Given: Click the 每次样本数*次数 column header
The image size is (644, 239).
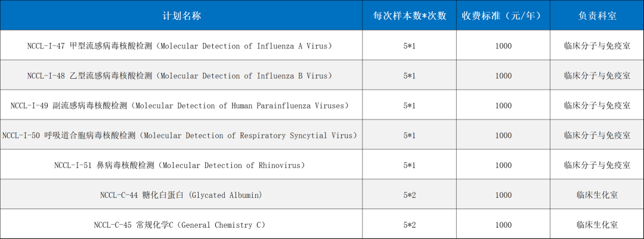Looking at the screenshot, I should pyautogui.click(x=409, y=16).
